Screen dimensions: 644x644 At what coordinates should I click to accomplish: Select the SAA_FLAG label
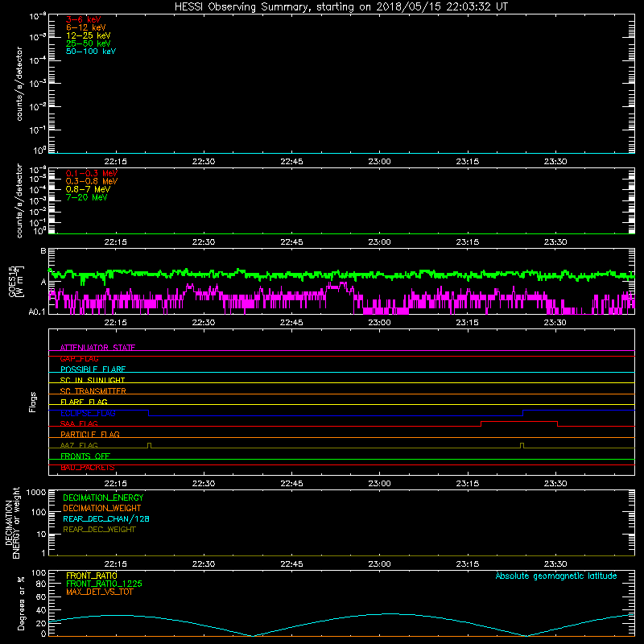pyautogui.click(x=79, y=423)
